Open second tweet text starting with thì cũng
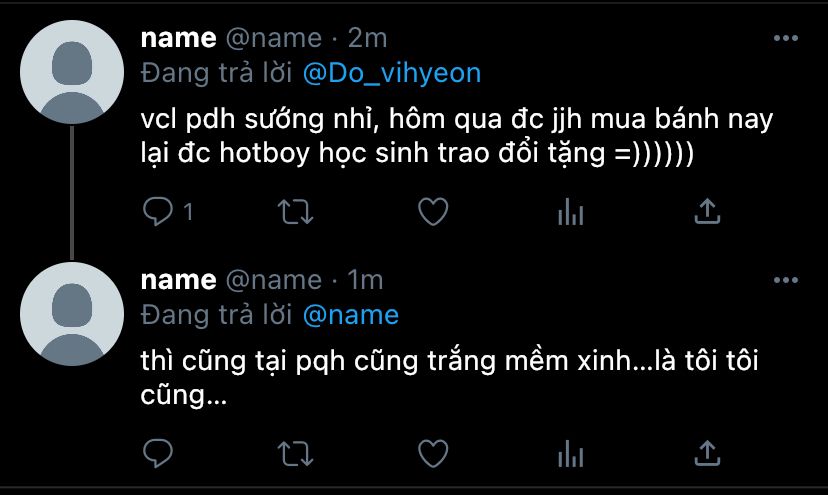828x495 pixels. pyautogui.click(x=449, y=378)
